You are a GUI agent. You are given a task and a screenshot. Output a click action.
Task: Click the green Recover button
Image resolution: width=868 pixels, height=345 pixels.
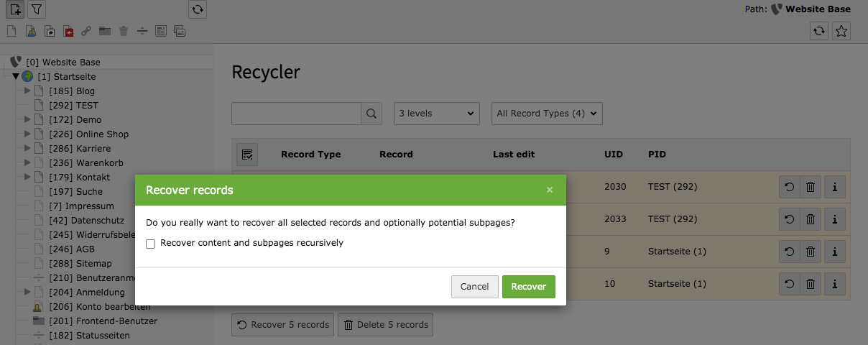coord(529,287)
